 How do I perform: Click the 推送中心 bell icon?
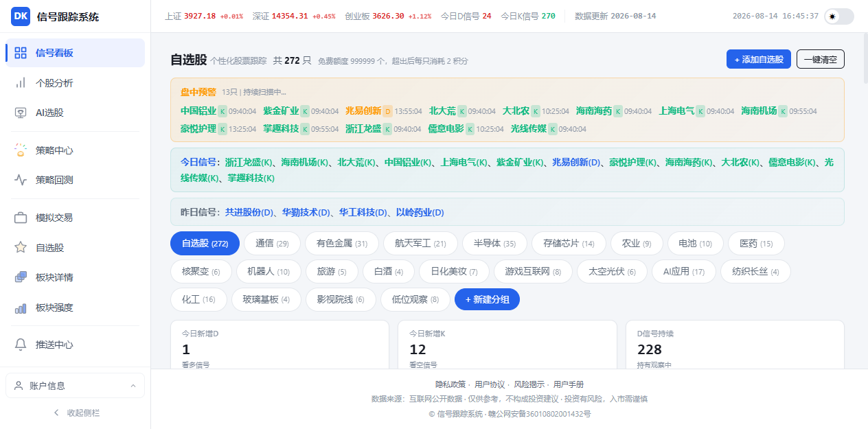point(21,345)
